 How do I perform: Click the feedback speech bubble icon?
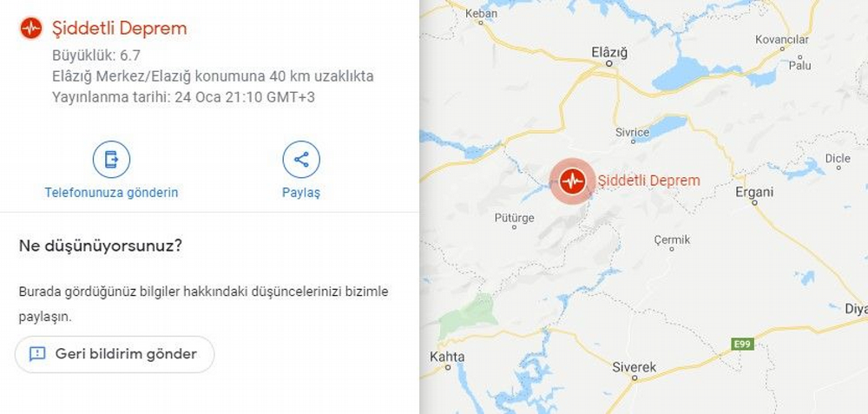point(37,353)
